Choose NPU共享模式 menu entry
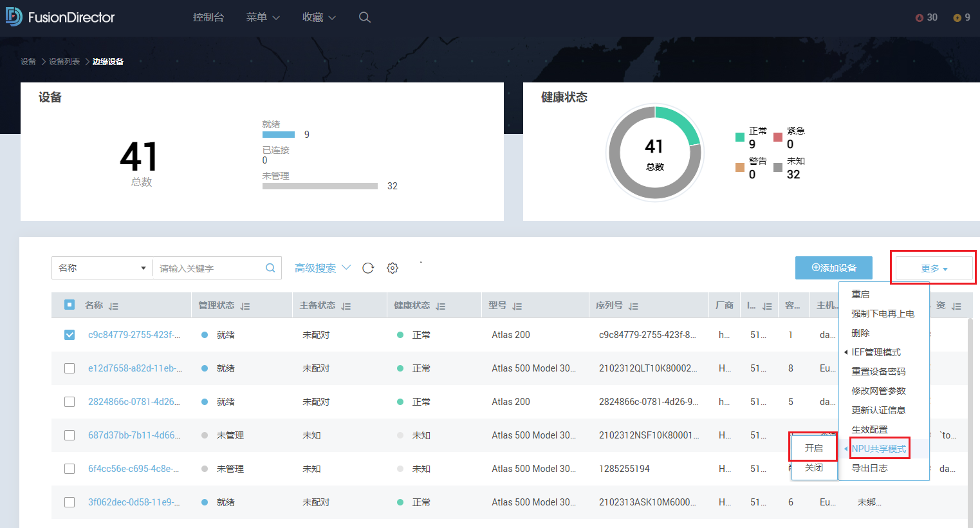The width and height of the screenshot is (980, 528). (x=879, y=449)
